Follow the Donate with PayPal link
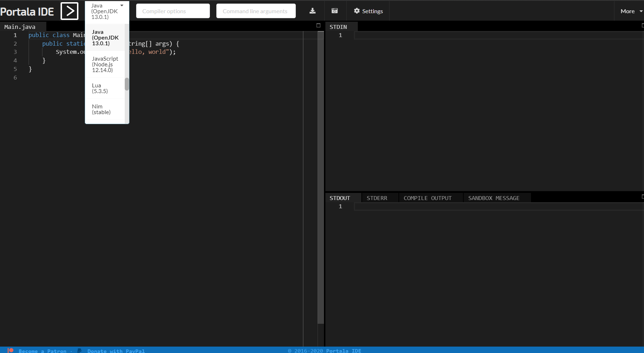 116,351
